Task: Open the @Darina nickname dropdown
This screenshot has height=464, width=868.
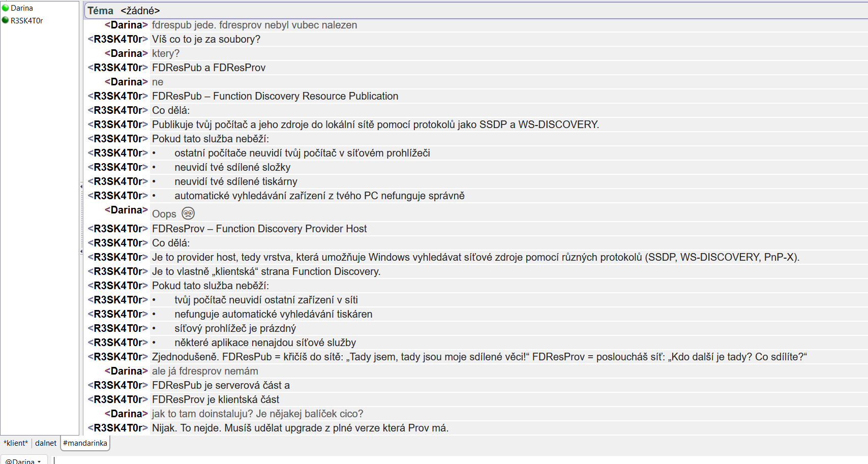Action: pyautogui.click(x=23, y=461)
